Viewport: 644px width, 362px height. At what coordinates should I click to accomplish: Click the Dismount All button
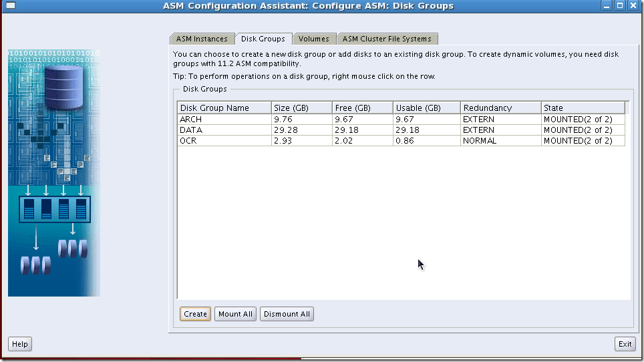287,314
